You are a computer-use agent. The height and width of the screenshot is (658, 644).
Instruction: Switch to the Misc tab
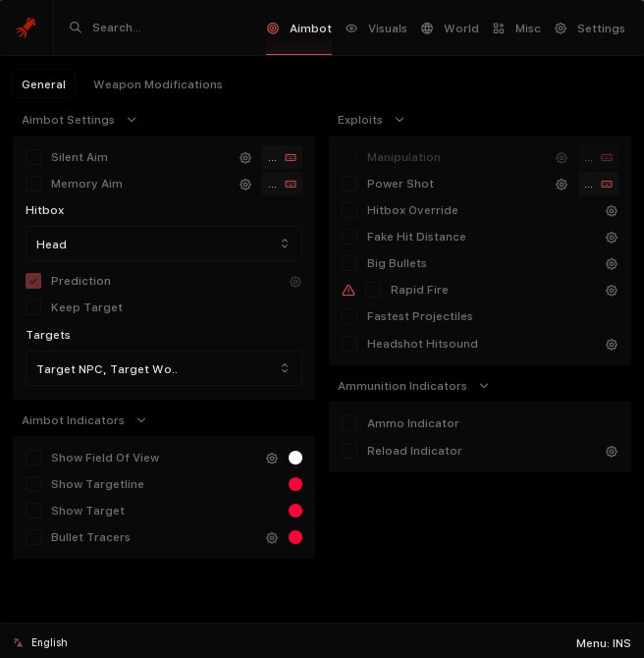click(x=517, y=28)
